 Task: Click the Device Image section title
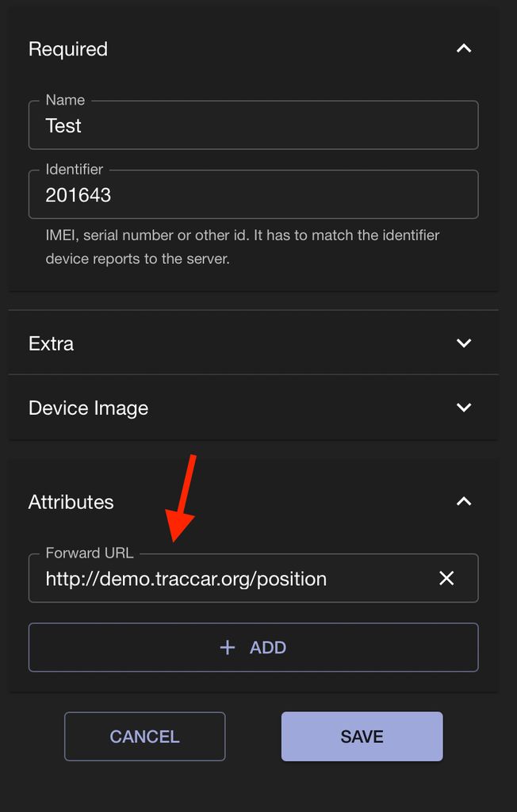89,408
